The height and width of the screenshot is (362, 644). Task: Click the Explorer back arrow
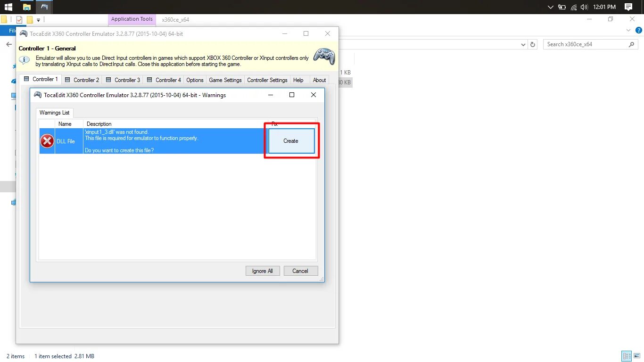(x=8, y=44)
